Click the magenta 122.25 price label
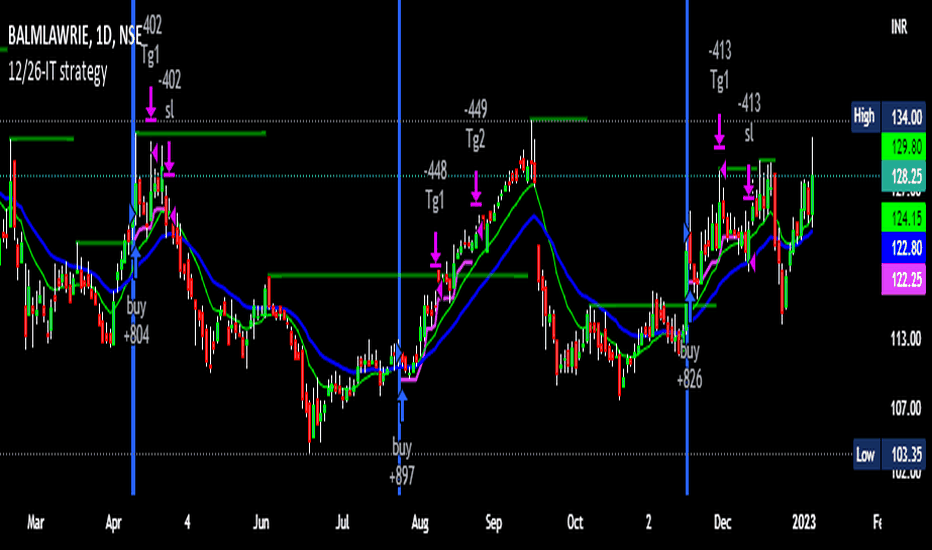 tap(905, 279)
